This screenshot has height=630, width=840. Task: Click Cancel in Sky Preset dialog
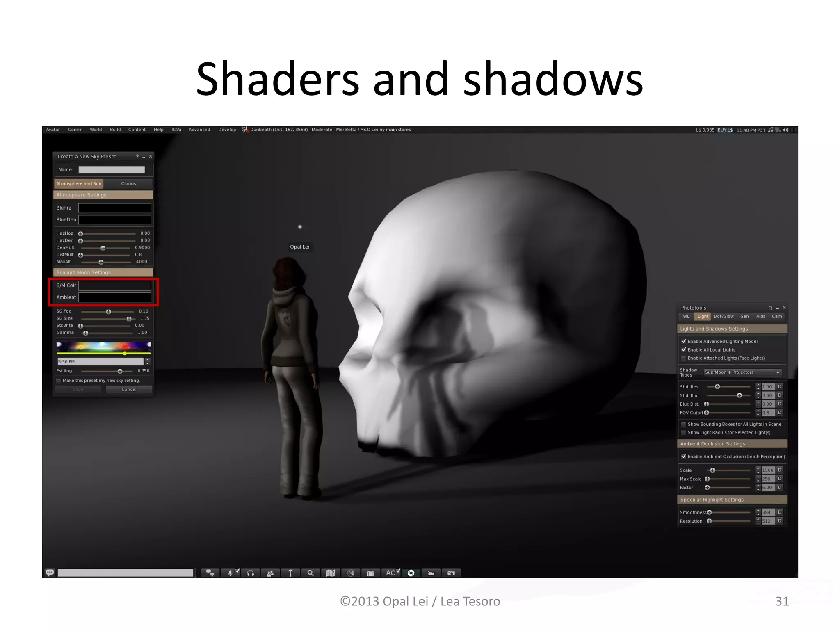129,389
